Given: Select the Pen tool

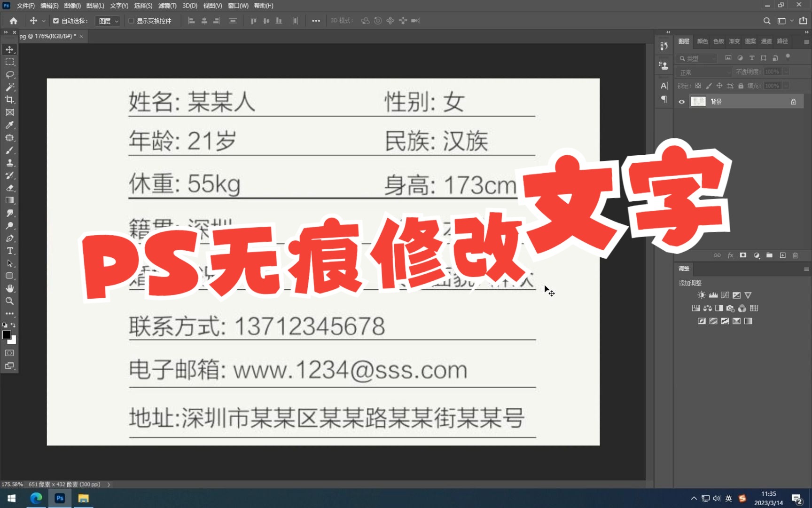Looking at the screenshot, I should pyautogui.click(x=9, y=238).
